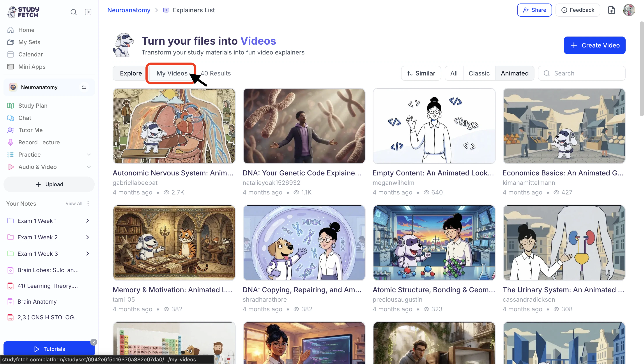The image size is (644, 364).
Task: Switch to the My Videos tab
Action: pyautogui.click(x=172, y=73)
